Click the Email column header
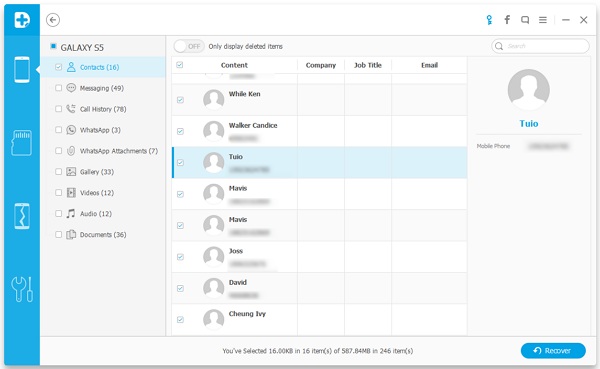The image size is (600, 369). (429, 65)
